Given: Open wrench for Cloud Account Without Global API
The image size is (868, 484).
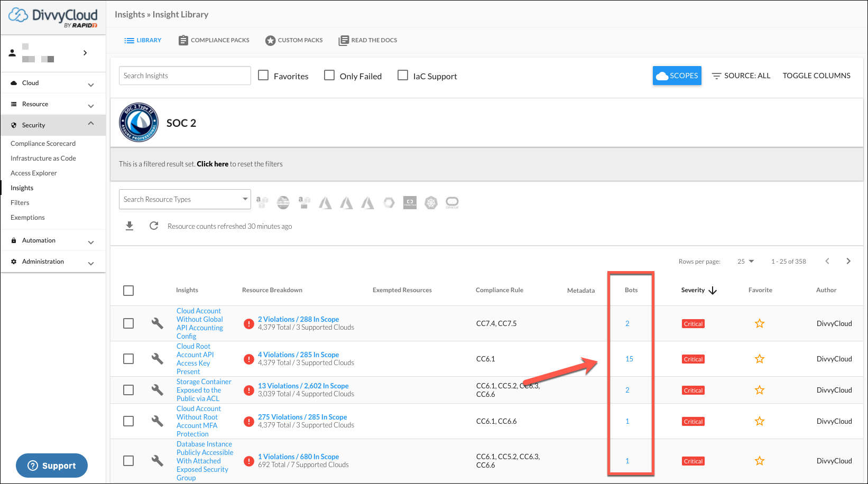Looking at the screenshot, I should pos(158,323).
